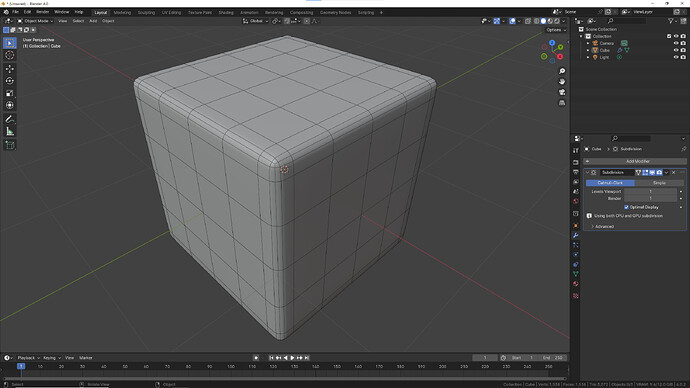
Task: Select the Move tool
Action: coord(10,69)
